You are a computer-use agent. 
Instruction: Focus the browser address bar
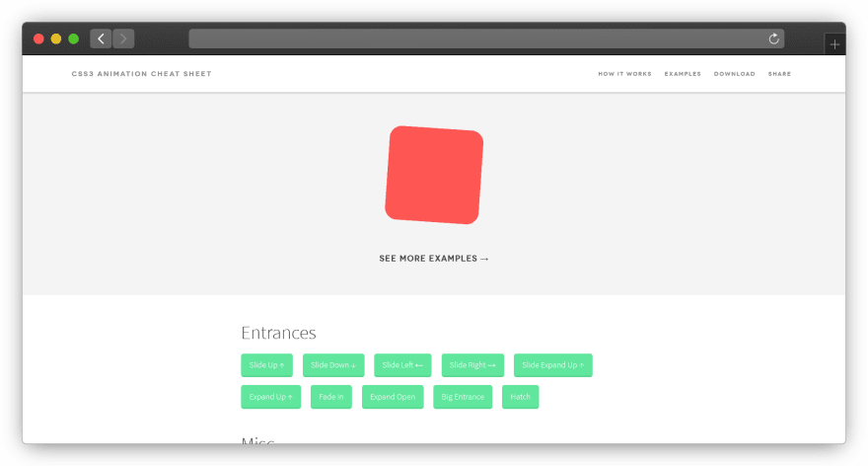pyautogui.click(x=486, y=39)
